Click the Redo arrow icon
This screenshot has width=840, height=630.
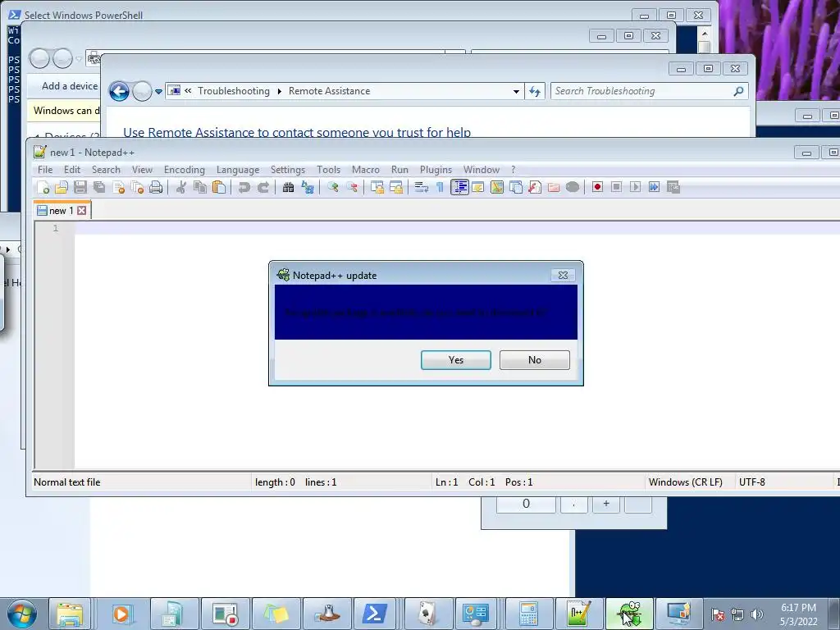[263, 187]
